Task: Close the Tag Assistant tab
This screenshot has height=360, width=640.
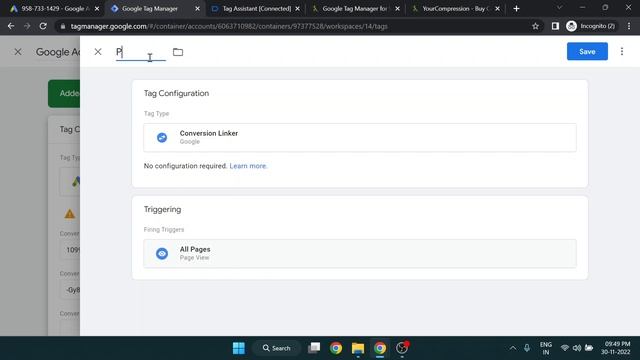Action: click(x=298, y=9)
